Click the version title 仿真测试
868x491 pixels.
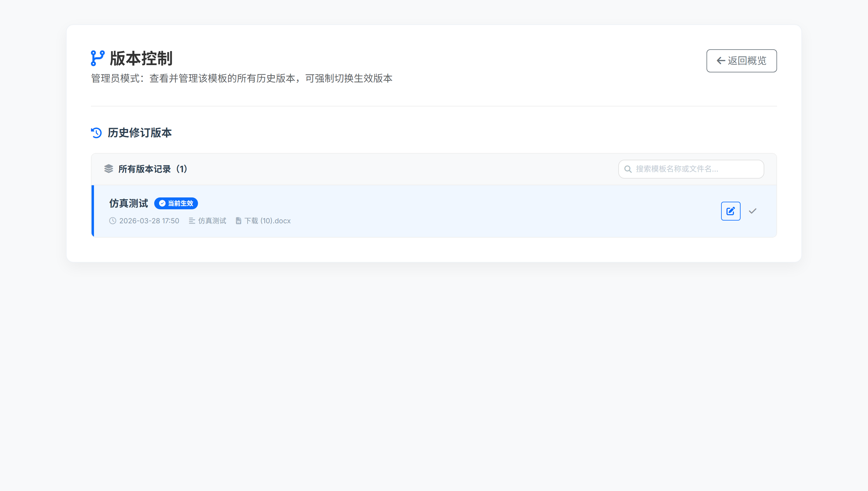pyautogui.click(x=128, y=203)
